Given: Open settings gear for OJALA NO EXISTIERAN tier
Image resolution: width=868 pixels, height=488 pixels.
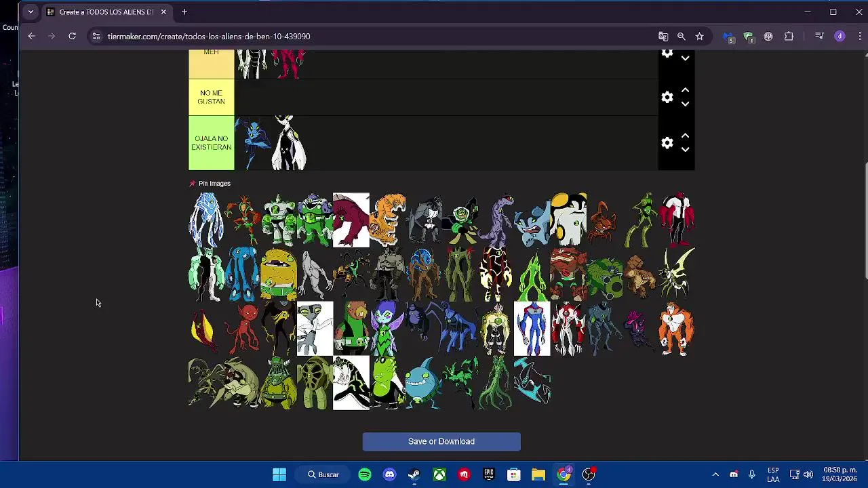Looking at the screenshot, I should point(667,143).
